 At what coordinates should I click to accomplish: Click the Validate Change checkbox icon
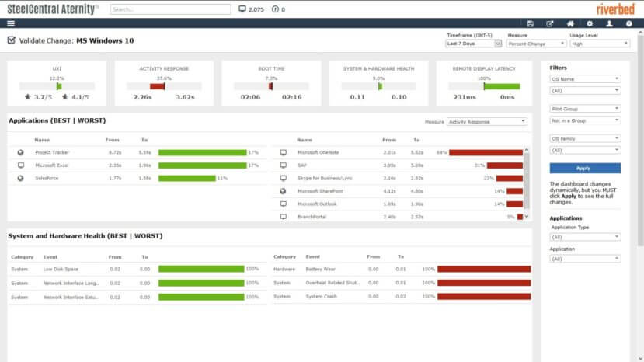[x=12, y=40]
